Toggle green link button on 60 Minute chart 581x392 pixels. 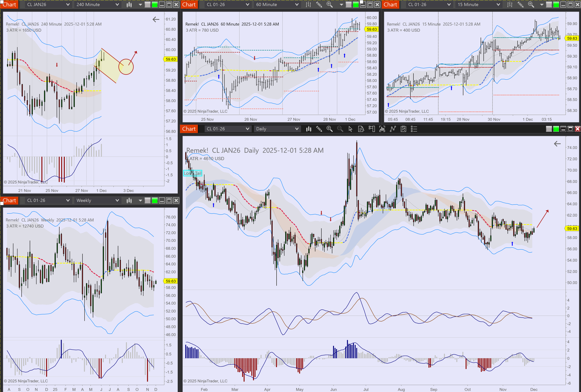tap(356, 4)
